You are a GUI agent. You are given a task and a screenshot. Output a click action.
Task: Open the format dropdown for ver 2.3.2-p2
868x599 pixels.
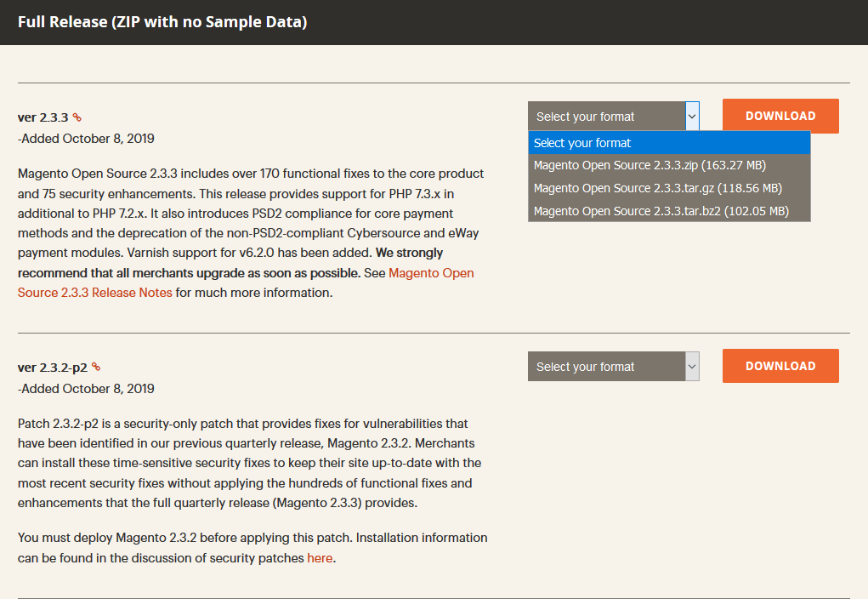tap(613, 366)
